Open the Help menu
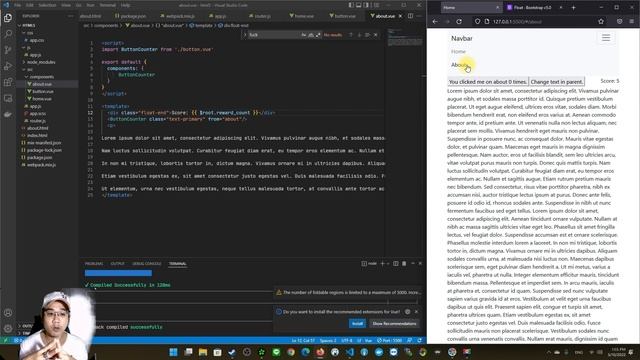The height and width of the screenshot is (360, 640). [x=125, y=5]
